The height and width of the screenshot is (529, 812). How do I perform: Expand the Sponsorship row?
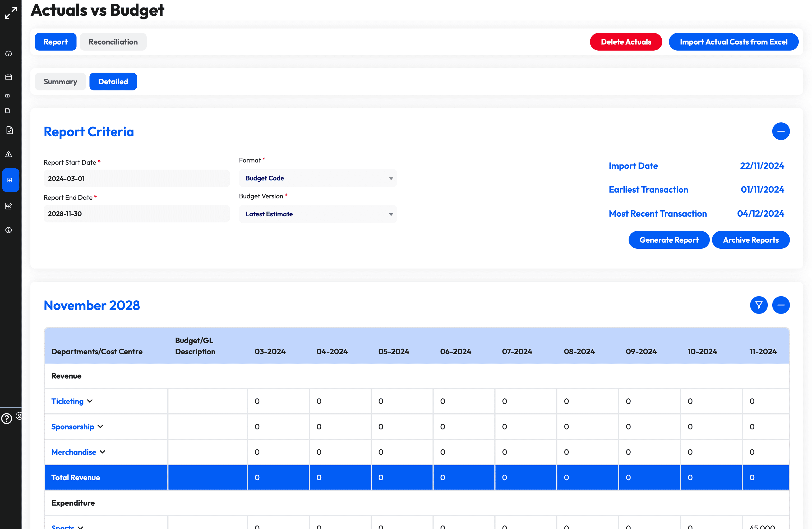[x=100, y=427]
